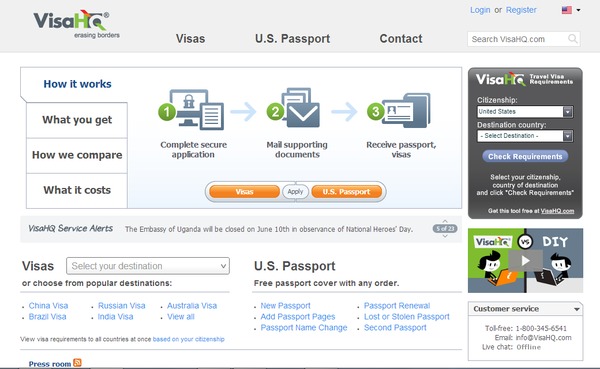Image resolution: width=600 pixels, height=369 pixels.
Task: Click the US flag language icon
Action: click(x=567, y=10)
